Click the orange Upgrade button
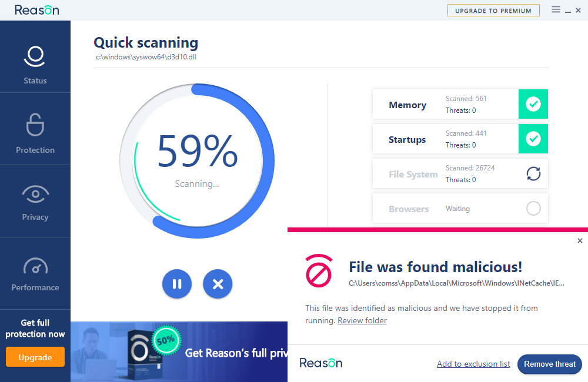588x382 pixels. [35, 357]
